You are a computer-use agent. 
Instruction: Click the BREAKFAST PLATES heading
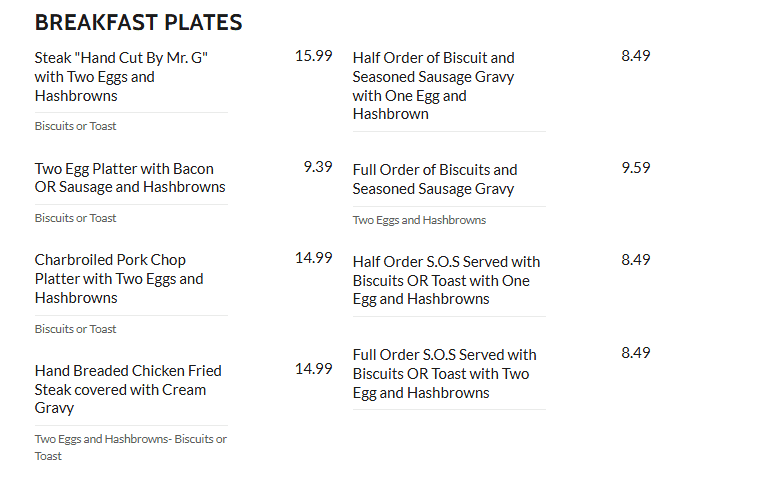[x=138, y=22]
